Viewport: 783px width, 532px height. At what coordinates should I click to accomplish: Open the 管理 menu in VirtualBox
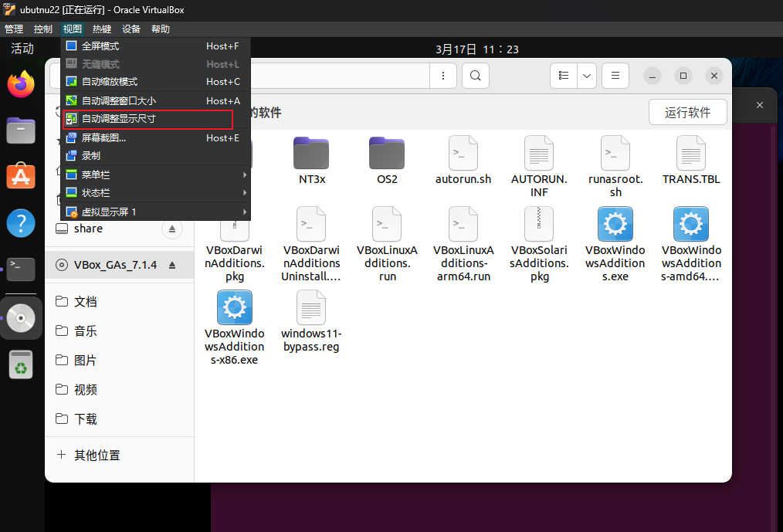pos(14,29)
